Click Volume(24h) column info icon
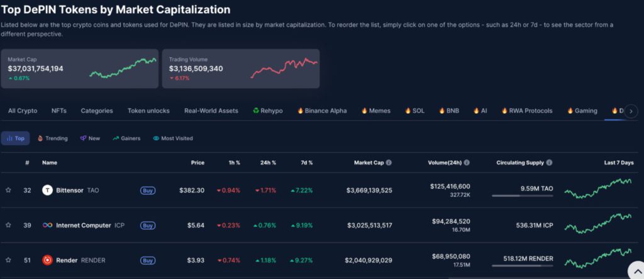Image resolution: width=644 pixels, height=279 pixels. (467, 163)
